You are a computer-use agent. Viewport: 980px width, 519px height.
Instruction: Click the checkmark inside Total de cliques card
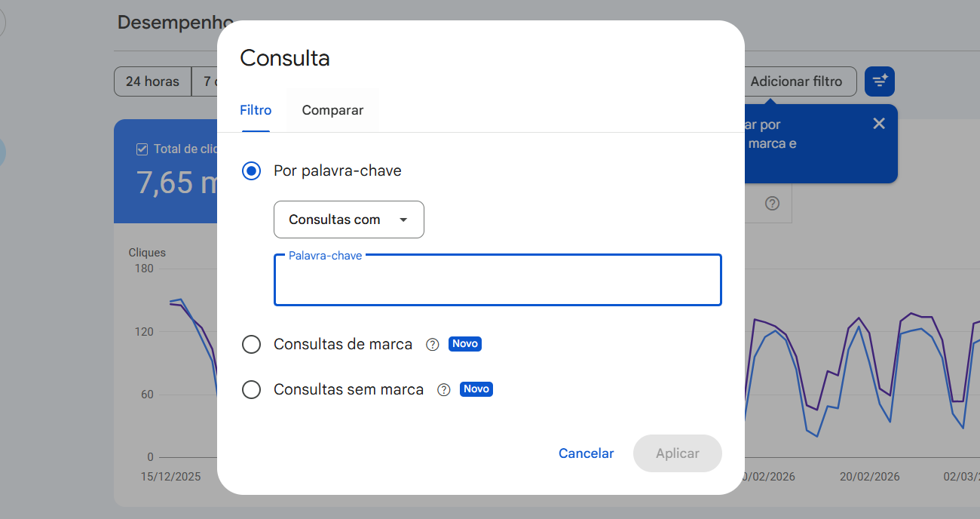point(141,149)
